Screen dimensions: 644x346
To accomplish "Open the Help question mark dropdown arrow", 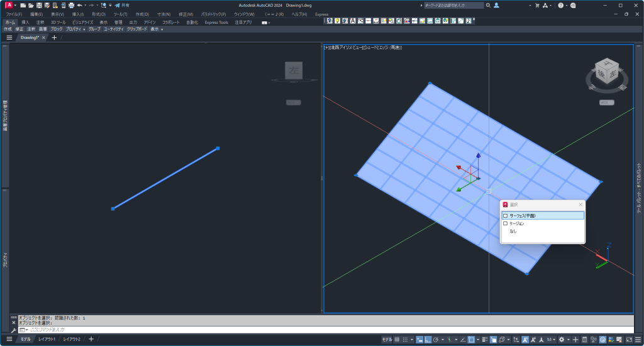I will [567, 5].
